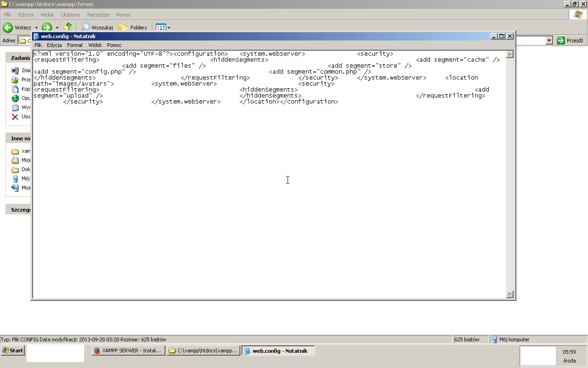Image resolution: width=588 pixels, height=368 pixels.
Task: Open Notatnik Format menu
Action: click(75, 45)
